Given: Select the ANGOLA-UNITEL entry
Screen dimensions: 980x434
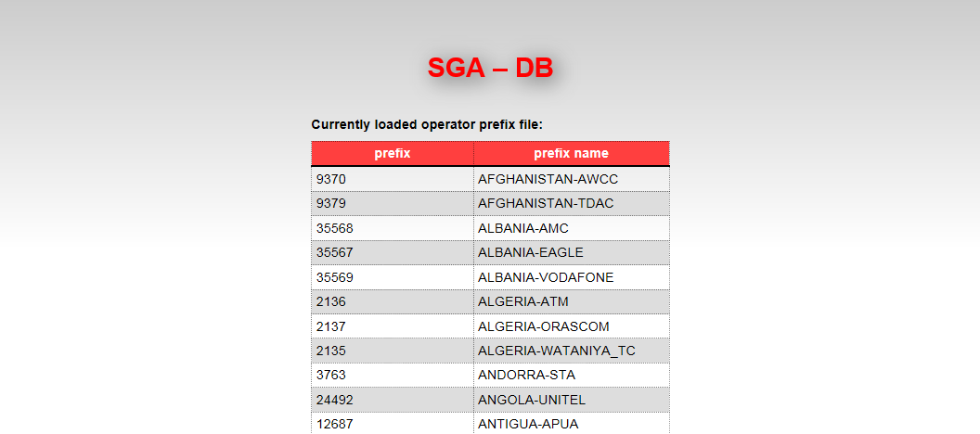Looking at the screenshot, I should tap(572, 400).
